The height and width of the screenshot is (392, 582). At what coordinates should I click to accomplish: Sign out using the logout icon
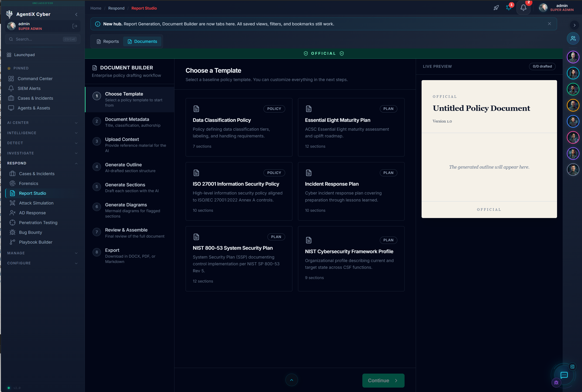click(75, 26)
